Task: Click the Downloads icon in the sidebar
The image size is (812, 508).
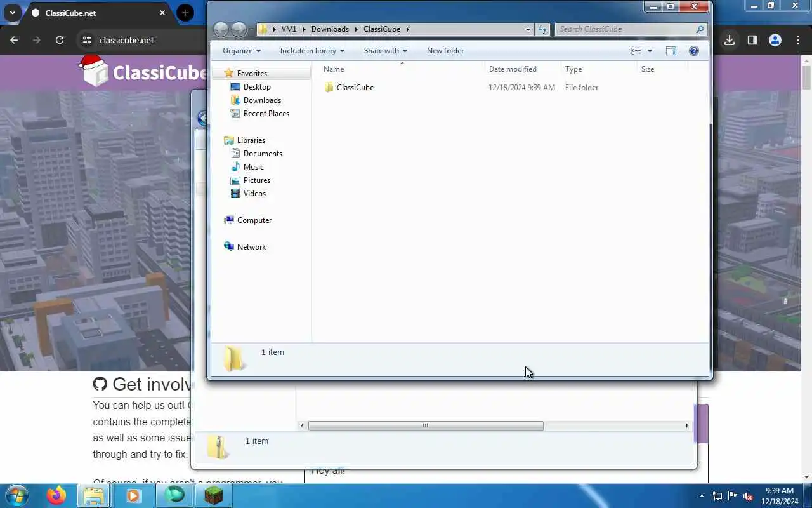Action: click(235, 100)
